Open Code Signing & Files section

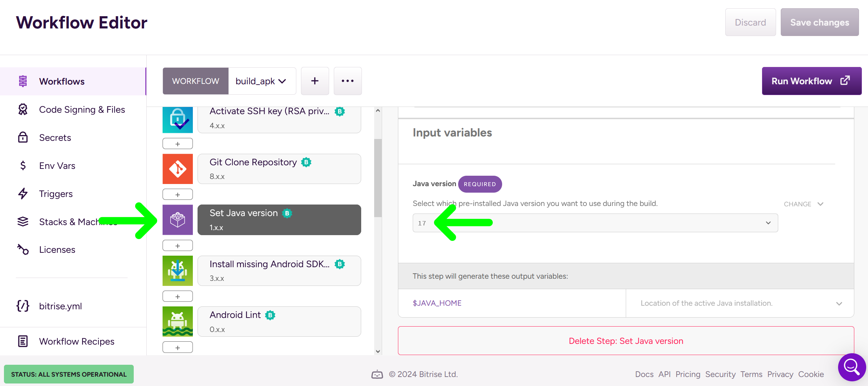[x=82, y=109]
